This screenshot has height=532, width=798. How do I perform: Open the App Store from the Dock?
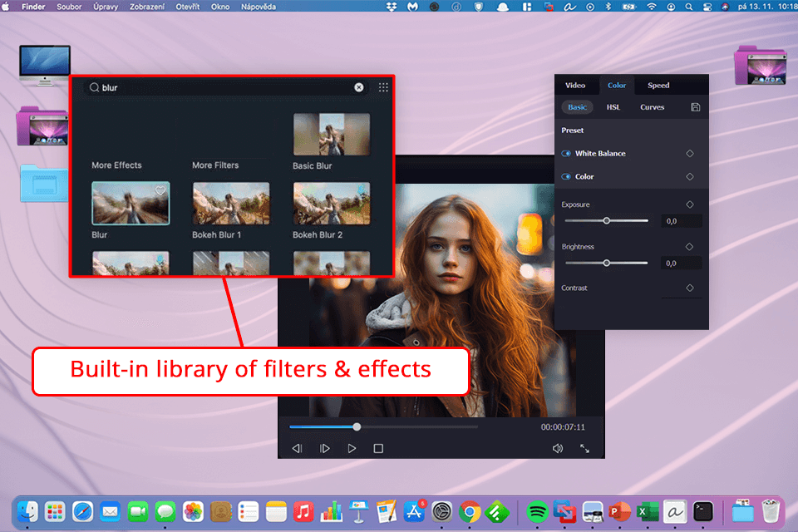click(x=414, y=512)
